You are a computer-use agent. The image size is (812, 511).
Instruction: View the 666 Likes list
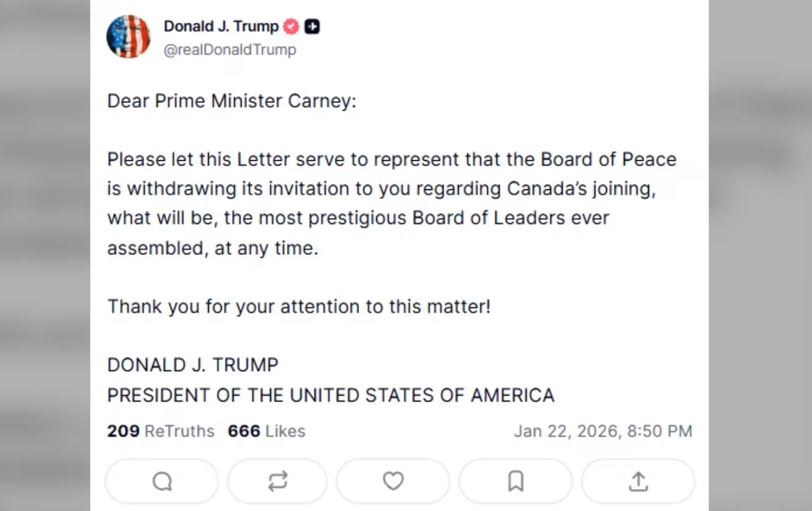point(266,431)
